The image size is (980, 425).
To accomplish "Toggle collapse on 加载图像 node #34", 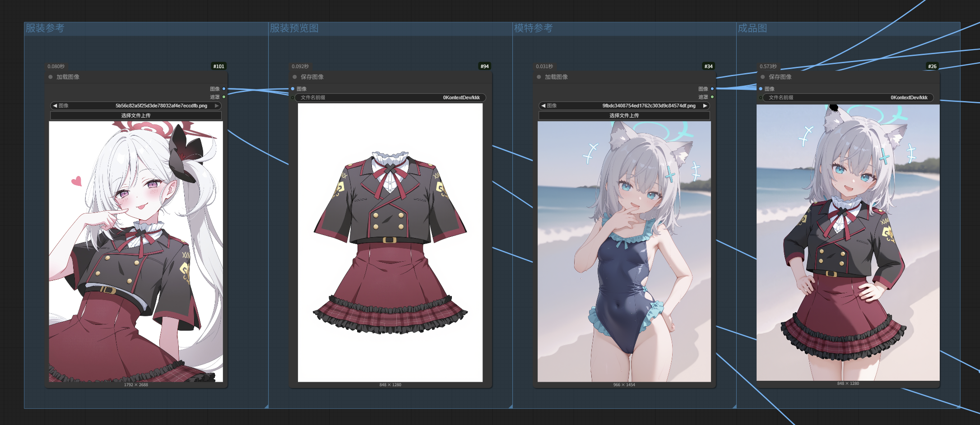I will click(539, 77).
